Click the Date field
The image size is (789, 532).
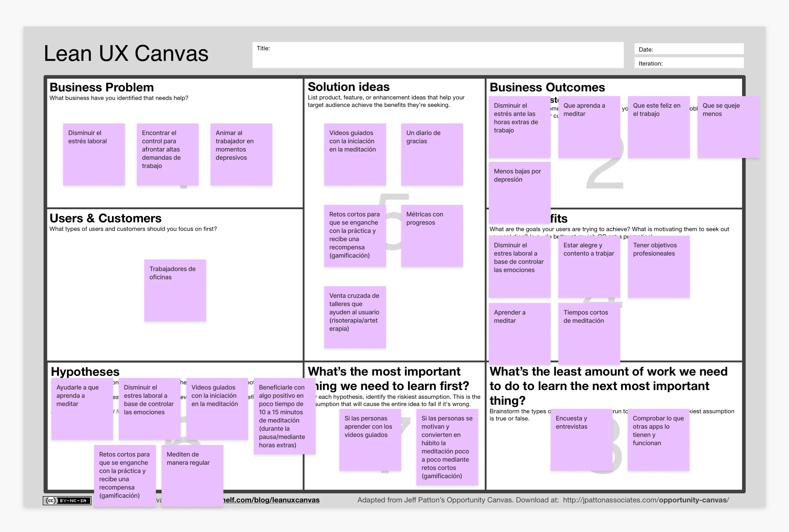[689, 49]
